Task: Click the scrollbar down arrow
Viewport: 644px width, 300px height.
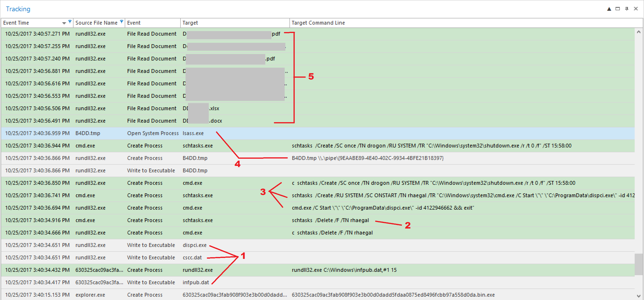Action: point(638,296)
